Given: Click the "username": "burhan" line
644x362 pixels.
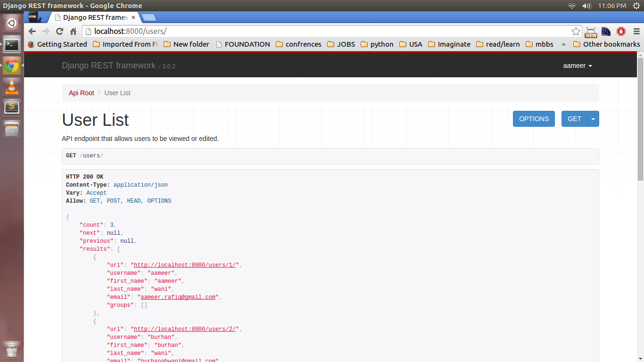Looking at the screenshot, I should 142,337.
